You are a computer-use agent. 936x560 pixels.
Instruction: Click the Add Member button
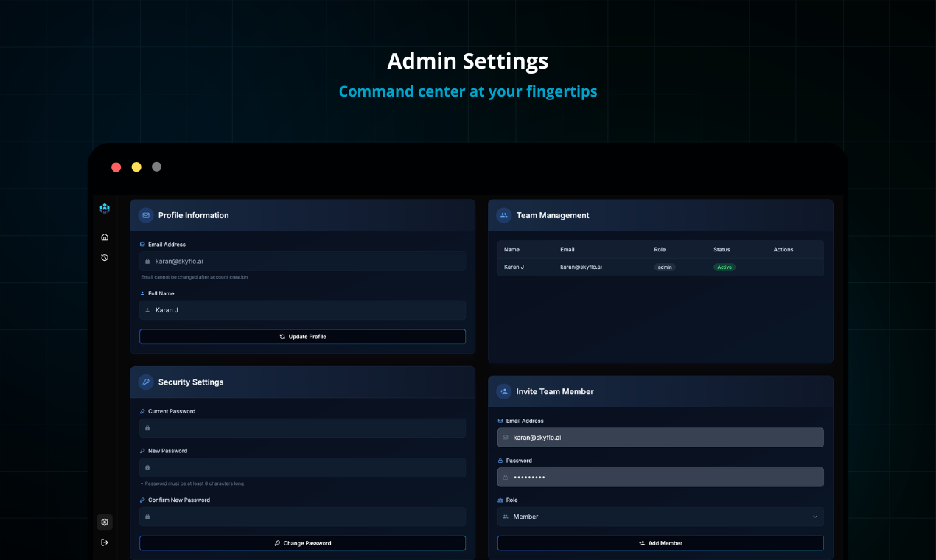coord(660,543)
